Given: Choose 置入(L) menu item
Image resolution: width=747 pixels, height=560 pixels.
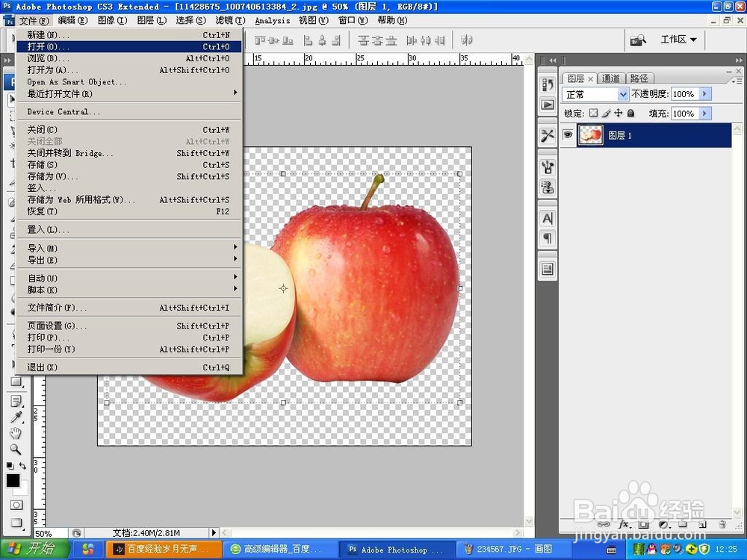Looking at the screenshot, I should [129, 229].
